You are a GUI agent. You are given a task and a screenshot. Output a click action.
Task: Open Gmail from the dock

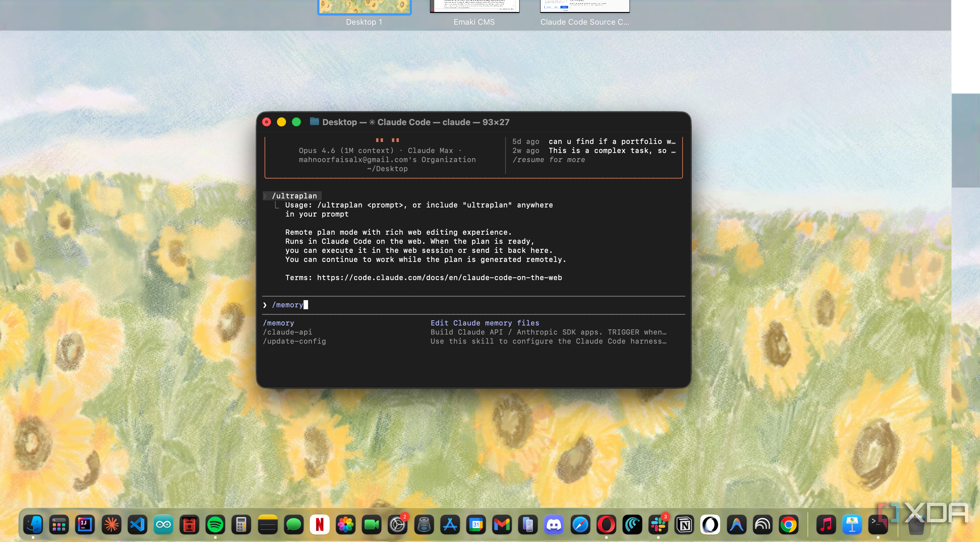(x=502, y=524)
